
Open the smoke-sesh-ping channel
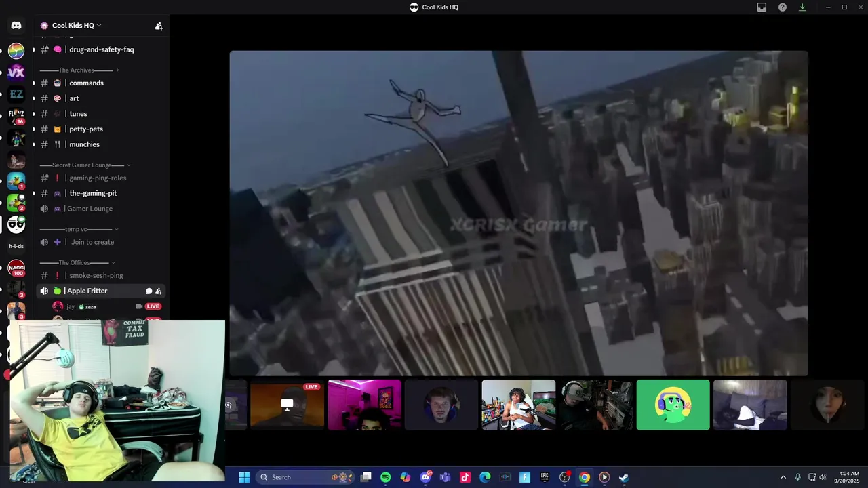(x=101, y=275)
